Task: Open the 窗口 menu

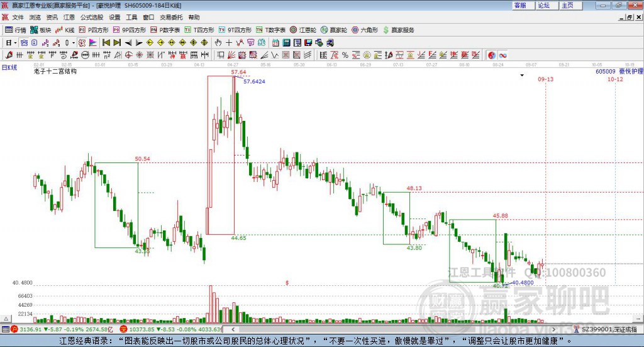Action: tap(148, 17)
